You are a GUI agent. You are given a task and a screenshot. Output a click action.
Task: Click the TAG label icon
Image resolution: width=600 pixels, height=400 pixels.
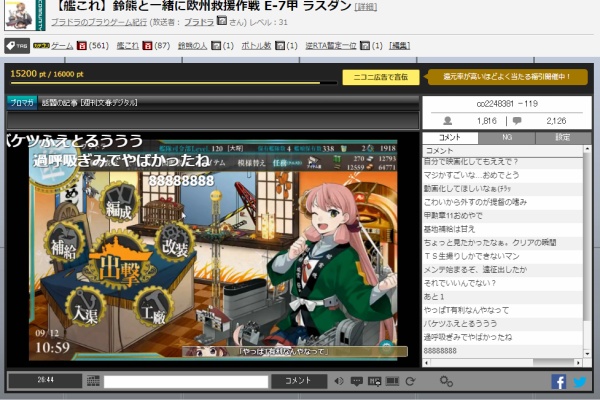17,46
